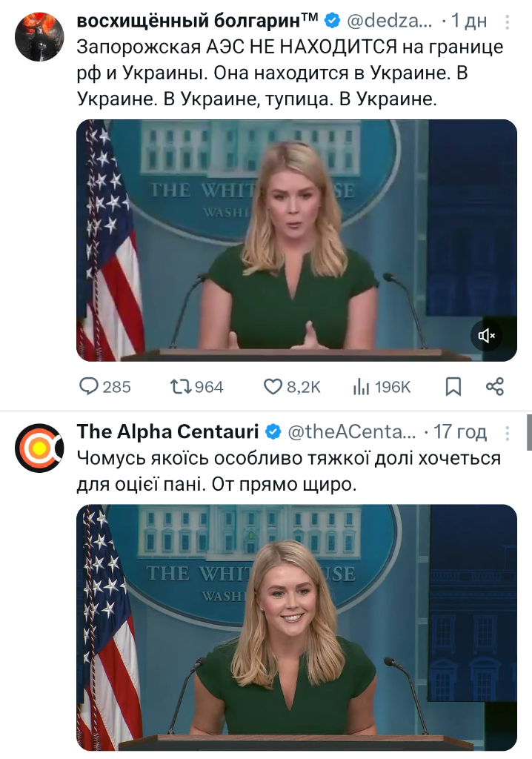
Task: Click the page scrollbar thumb
Action: (x=529, y=432)
